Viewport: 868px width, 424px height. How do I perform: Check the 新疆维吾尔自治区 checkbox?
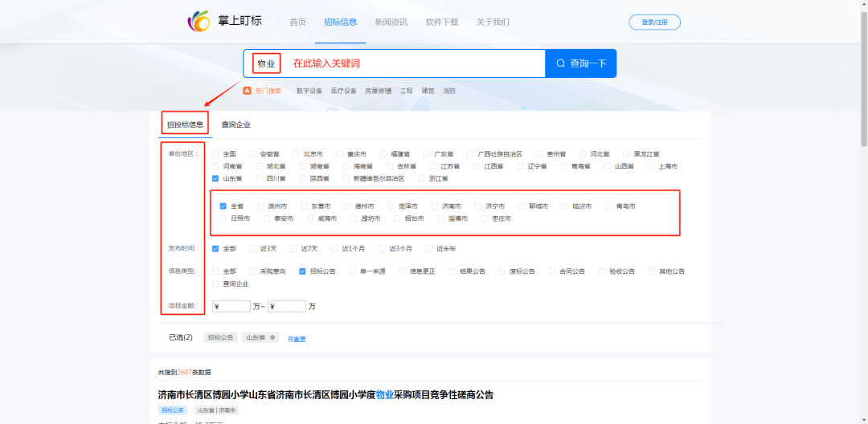(346, 178)
